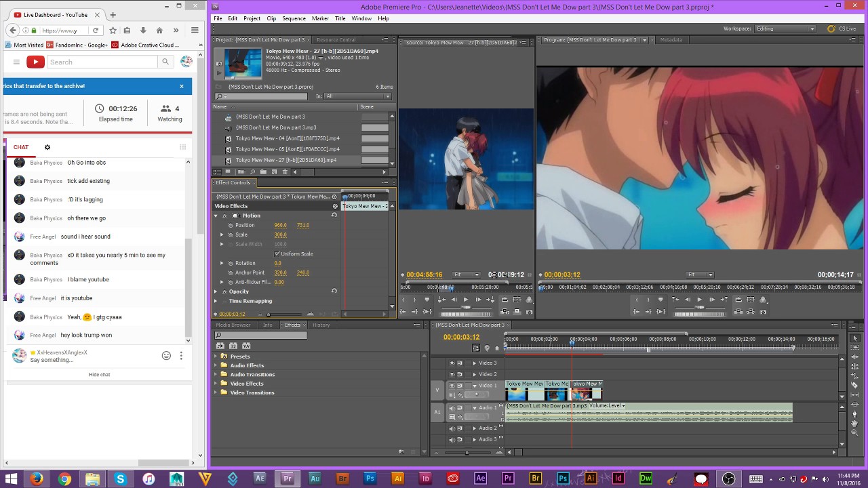Toggle Video 2 track eye visibility
This screenshot has height=488, width=868.
452,374
